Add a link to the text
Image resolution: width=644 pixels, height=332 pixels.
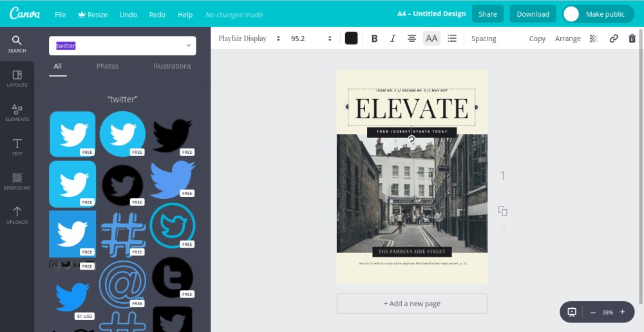pyautogui.click(x=614, y=39)
